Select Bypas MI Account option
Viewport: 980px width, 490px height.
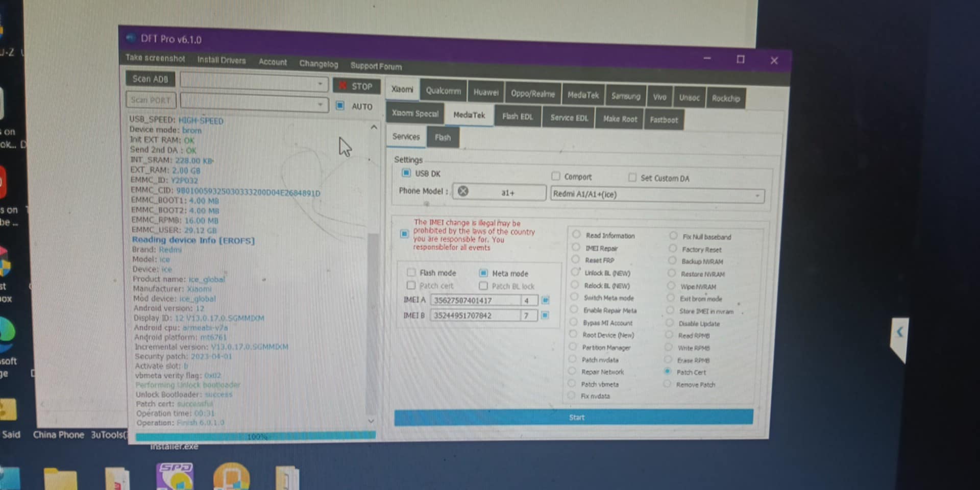pyautogui.click(x=573, y=323)
